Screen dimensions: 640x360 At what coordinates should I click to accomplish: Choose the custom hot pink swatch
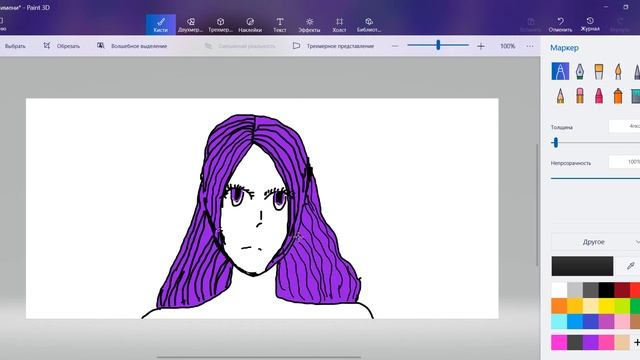point(606,342)
